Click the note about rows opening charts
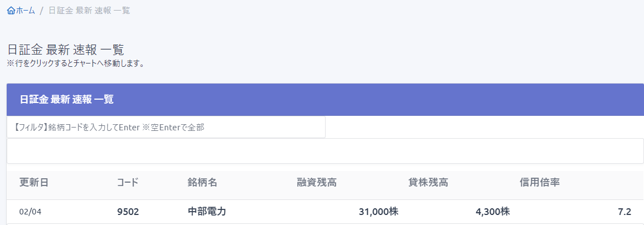 76,63
